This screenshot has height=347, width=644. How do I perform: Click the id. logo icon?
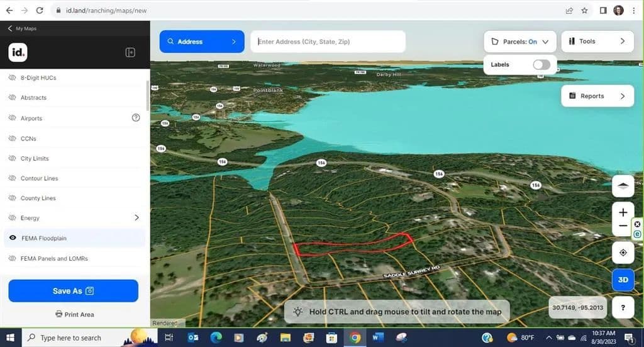point(18,52)
